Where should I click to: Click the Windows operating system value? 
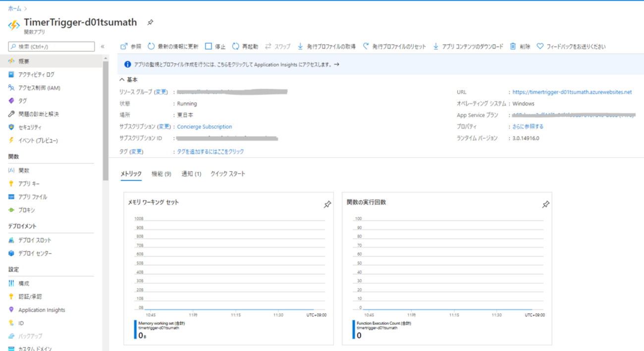523,104
